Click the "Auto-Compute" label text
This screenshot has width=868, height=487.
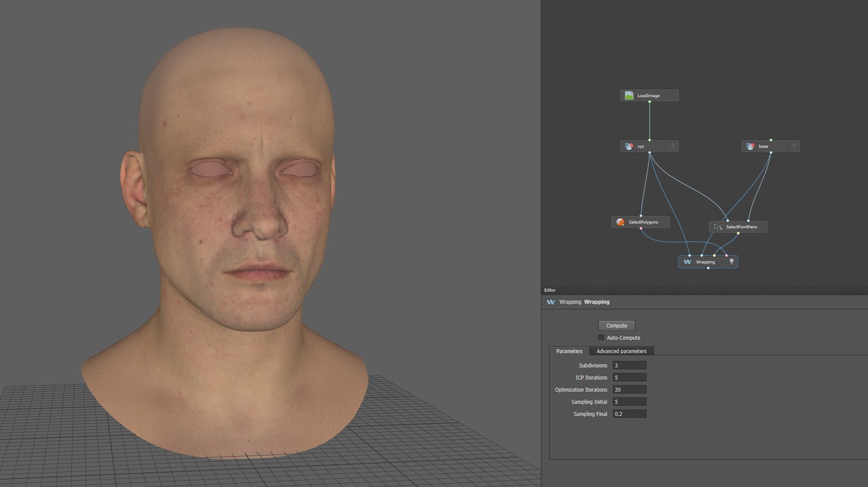[623, 338]
